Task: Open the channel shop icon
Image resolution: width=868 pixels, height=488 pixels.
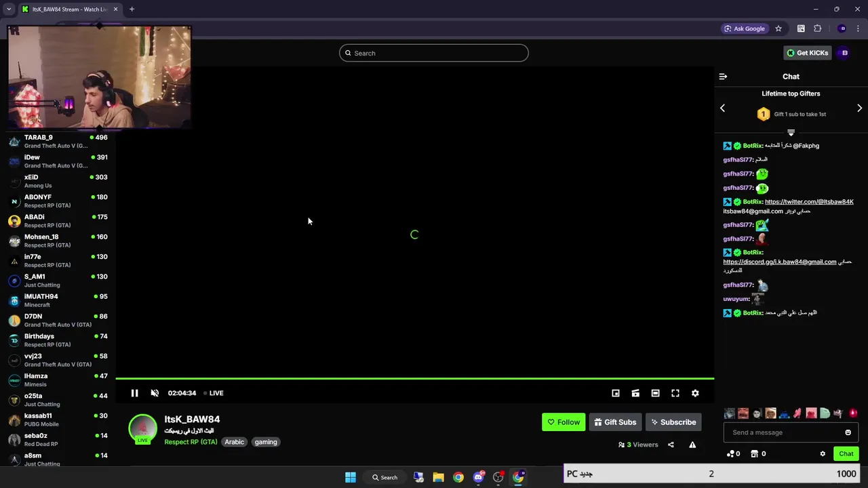Action: 757,454
